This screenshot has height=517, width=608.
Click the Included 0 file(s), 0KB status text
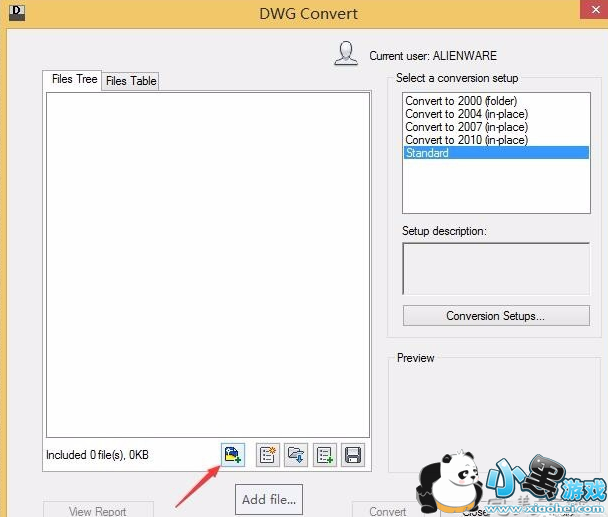(x=97, y=455)
